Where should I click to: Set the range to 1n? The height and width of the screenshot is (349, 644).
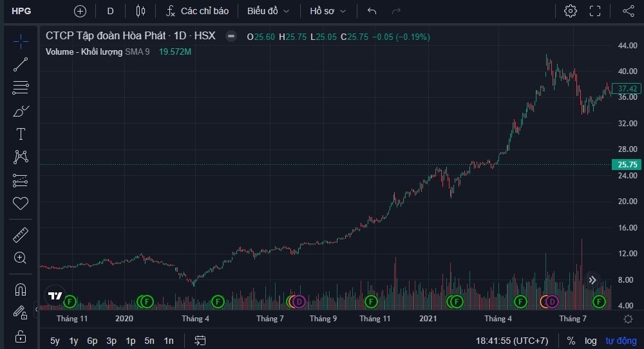coord(169,341)
